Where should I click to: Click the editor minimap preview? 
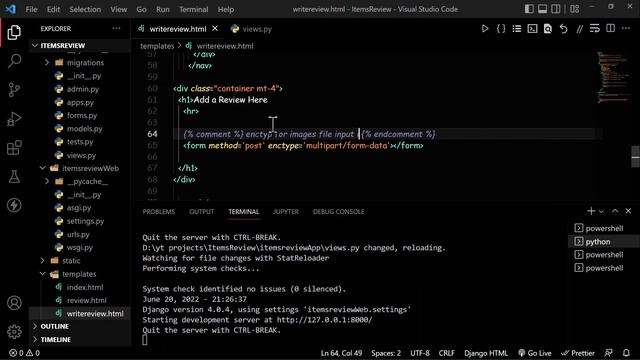click(613, 78)
